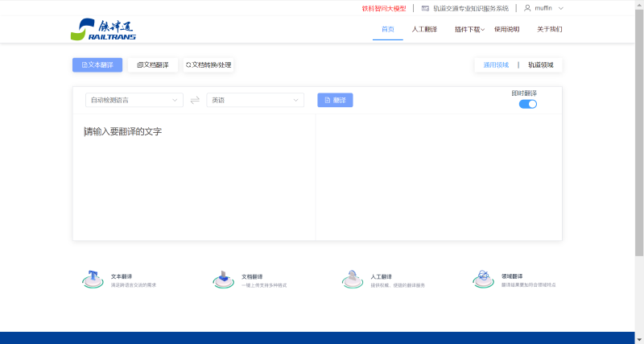Select the 轨道领域 domain option
Screen dimensions: 644x344
click(541, 64)
